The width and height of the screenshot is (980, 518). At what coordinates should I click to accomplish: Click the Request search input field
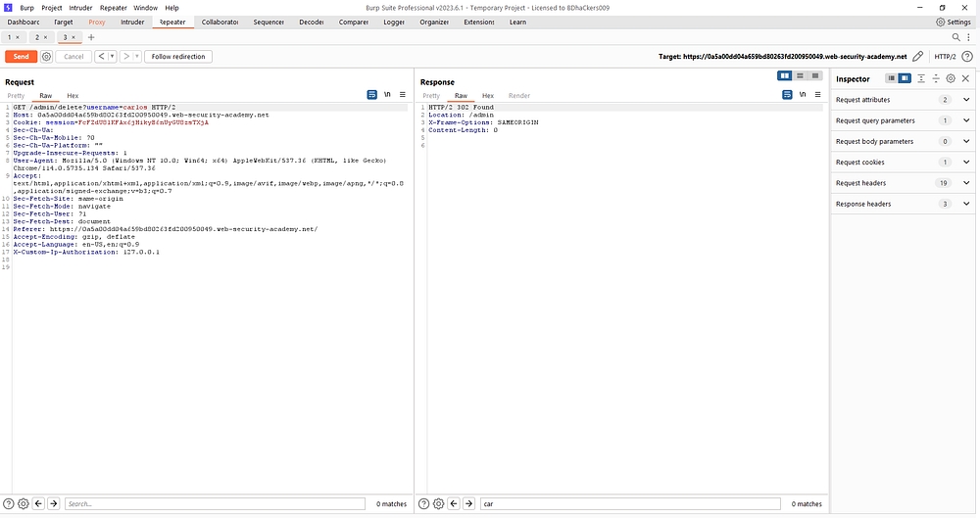coord(216,503)
